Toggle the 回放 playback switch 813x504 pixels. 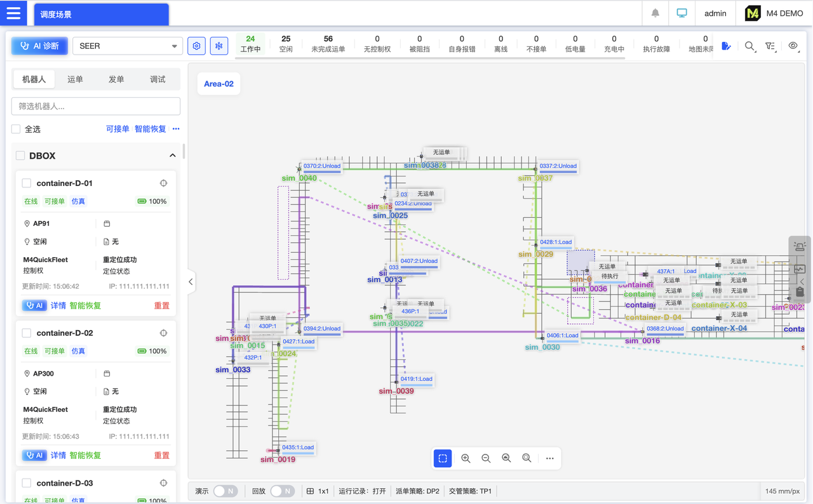tap(282, 491)
